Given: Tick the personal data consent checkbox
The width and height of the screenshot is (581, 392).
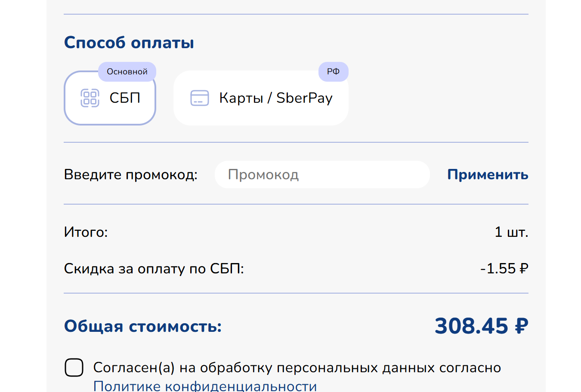Looking at the screenshot, I should [74, 367].
